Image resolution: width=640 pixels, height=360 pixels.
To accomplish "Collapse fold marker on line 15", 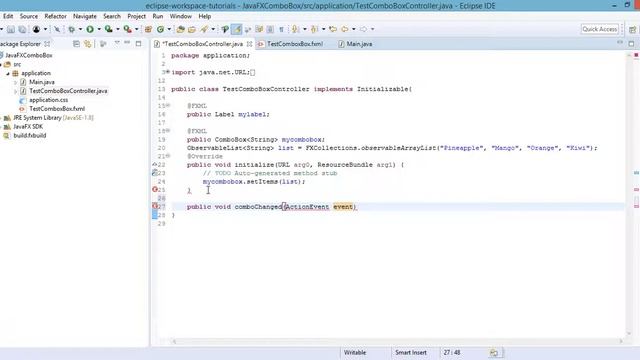I will point(168,106).
